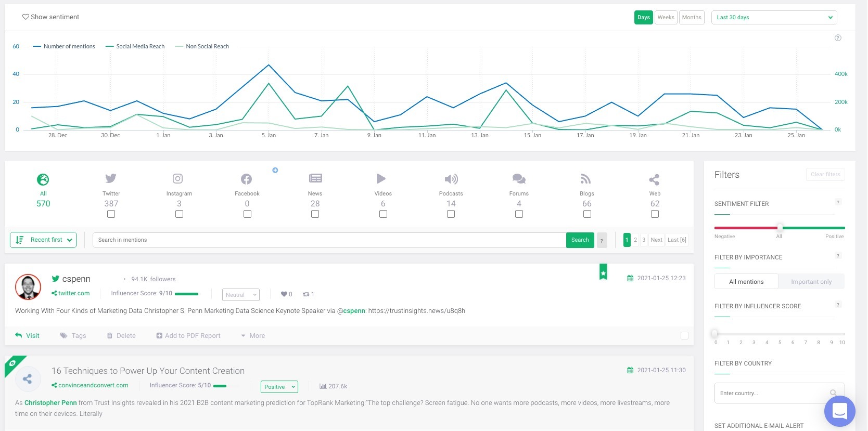Check the Blogs source checkbox
868x431 pixels.
587,214
